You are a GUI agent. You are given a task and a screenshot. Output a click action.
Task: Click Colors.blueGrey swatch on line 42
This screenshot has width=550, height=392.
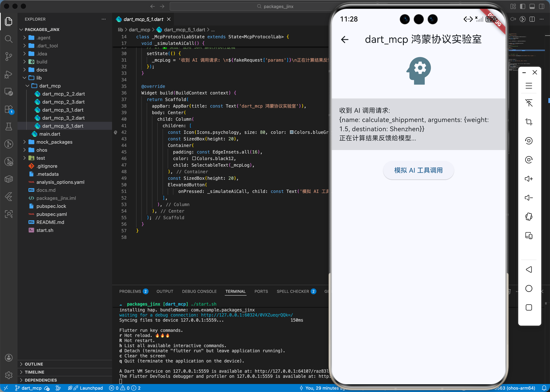292,132
